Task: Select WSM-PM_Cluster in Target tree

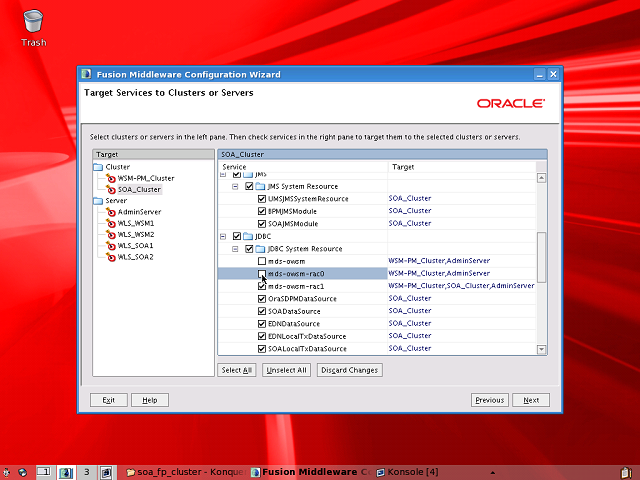Action: (x=146, y=178)
